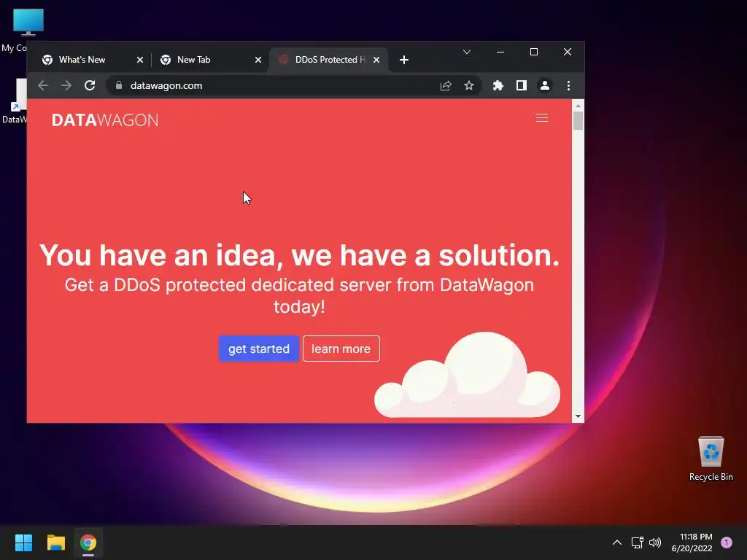
Task: Click the 'Get a DDoS protected' subtitle
Action: [x=299, y=296]
